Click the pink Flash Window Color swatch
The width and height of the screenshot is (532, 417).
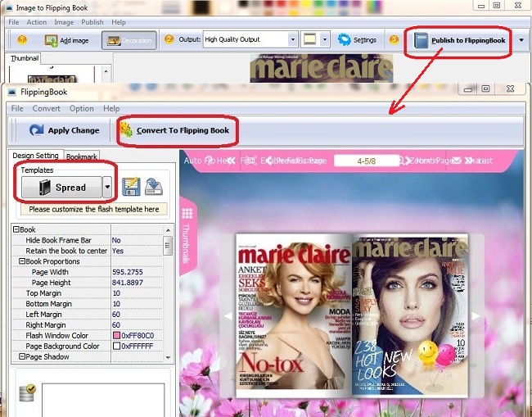coord(116,336)
